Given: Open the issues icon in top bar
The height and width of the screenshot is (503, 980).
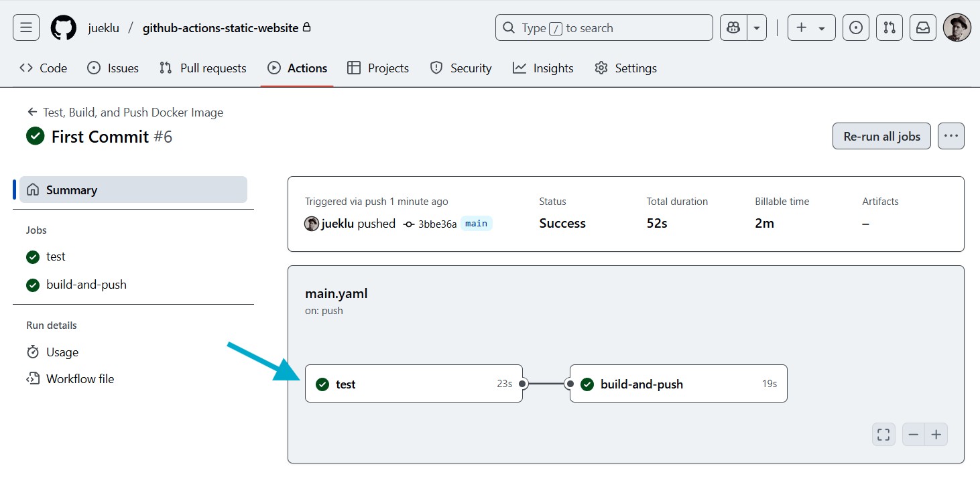Looking at the screenshot, I should click(855, 28).
